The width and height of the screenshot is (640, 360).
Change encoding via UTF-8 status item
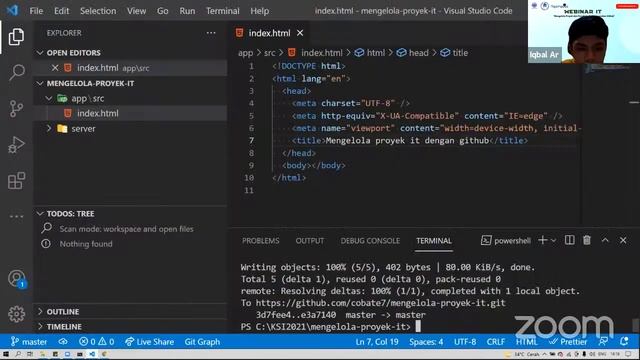point(465,342)
